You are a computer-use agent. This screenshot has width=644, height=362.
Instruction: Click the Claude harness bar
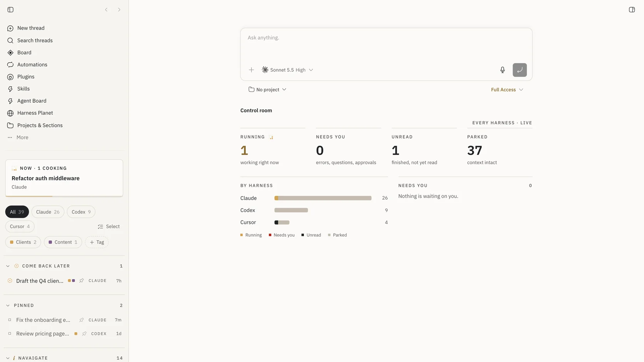[323, 198]
